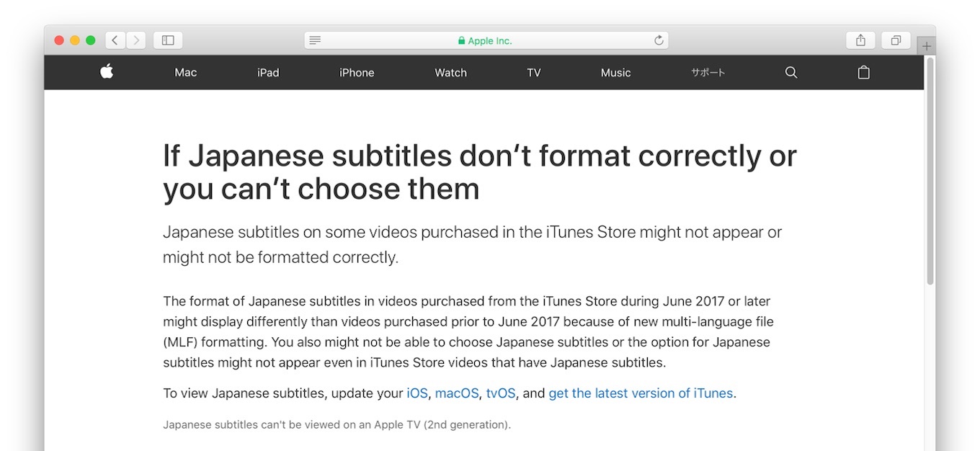This screenshot has height=451, width=980.
Task: Open the shopping bag icon
Action: 863,72
